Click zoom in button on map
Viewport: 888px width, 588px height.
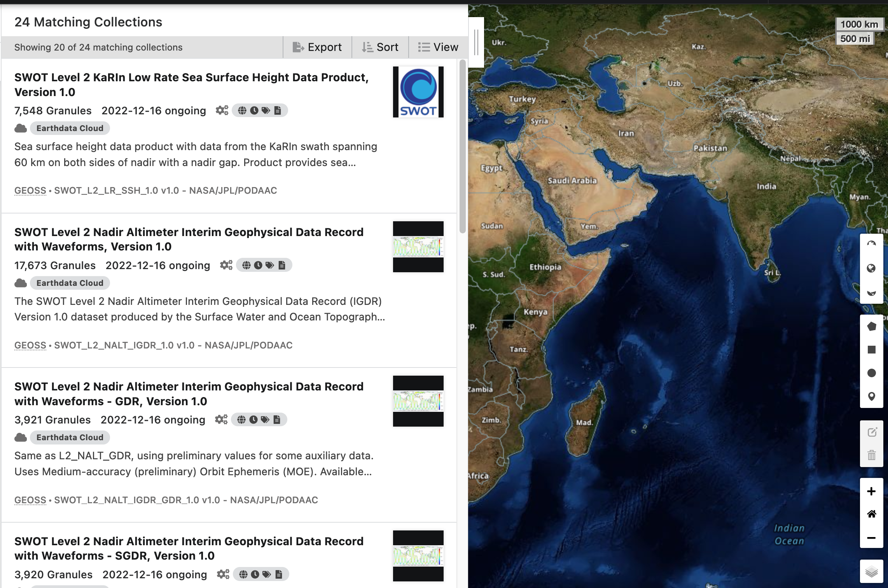click(x=871, y=492)
